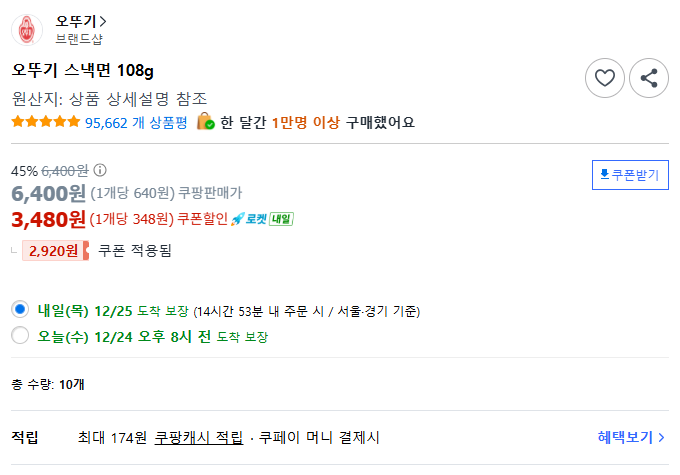Click the Ottogi brand logo icon

tap(27, 30)
